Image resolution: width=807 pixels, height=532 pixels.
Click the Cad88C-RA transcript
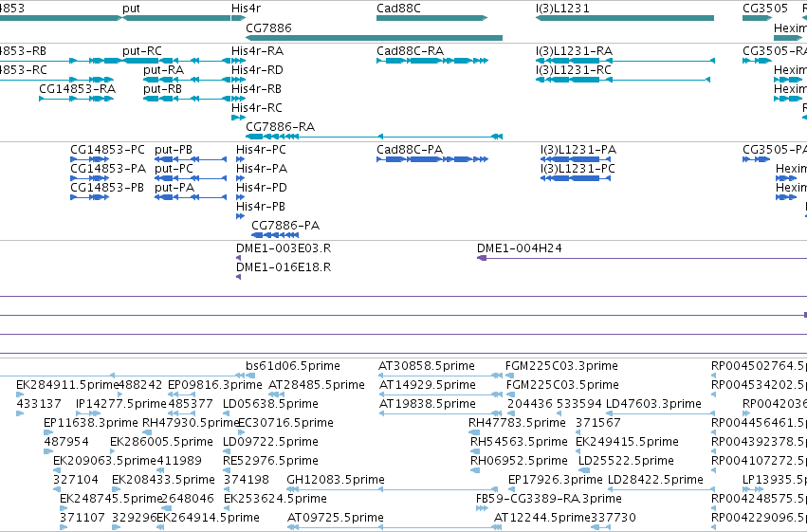(431, 61)
